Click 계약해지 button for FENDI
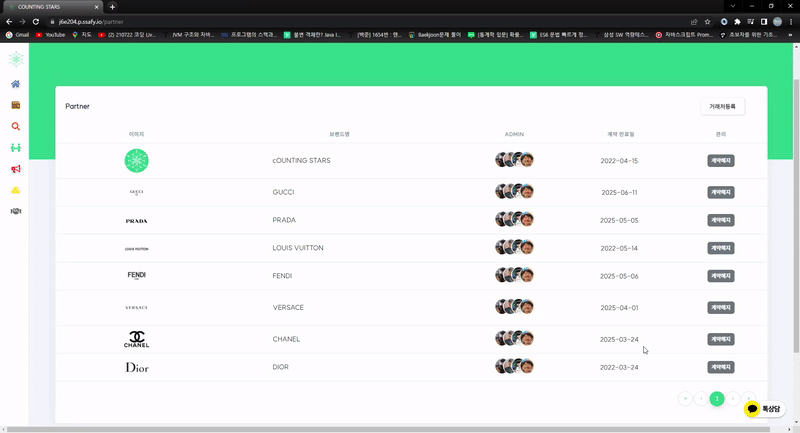This screenshot has width=800, height=433. click(x=720, y=276)
